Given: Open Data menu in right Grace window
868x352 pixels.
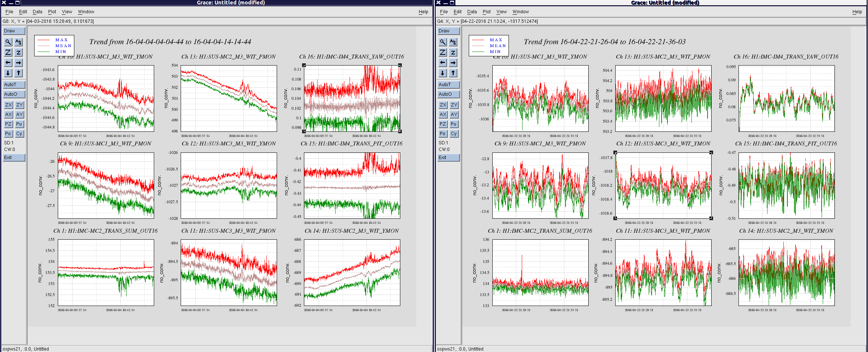Looking at the screenshot, I should coord(472,12).
